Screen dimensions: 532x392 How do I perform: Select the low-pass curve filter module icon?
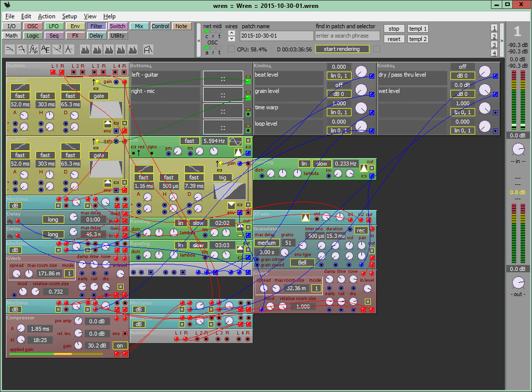pos(10,49)
